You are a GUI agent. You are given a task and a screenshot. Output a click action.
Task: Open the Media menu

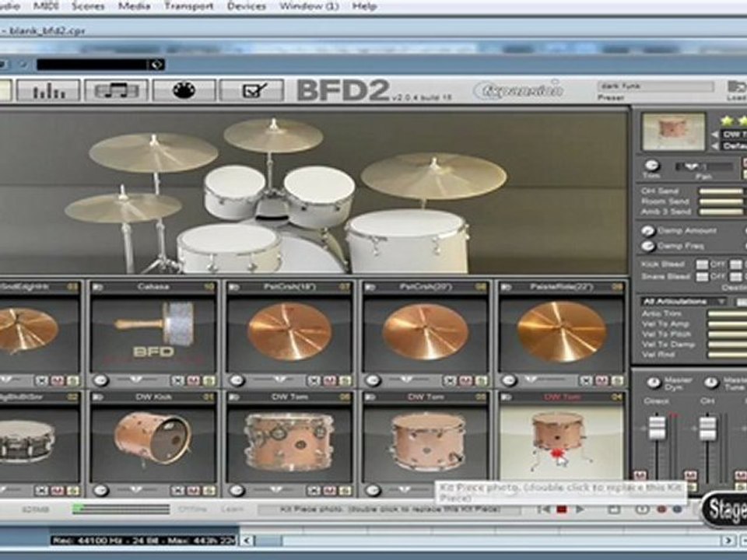pos(134,6)
